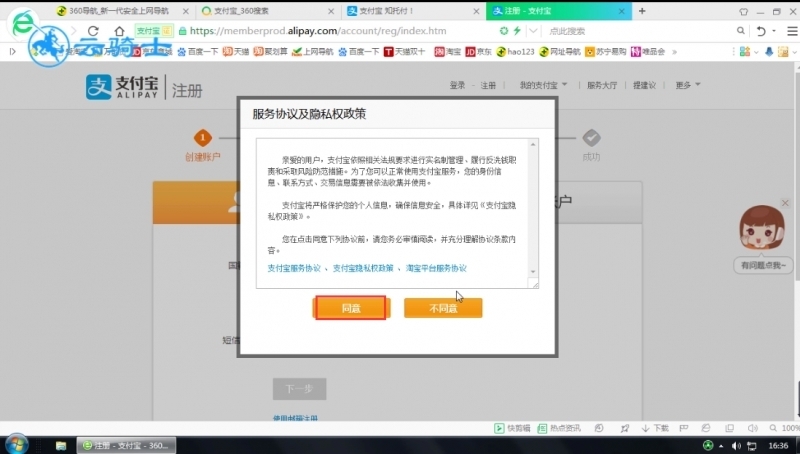Click the shirt skin-change icon in title bar
800x454 pixels.
(x=743, y=11)
